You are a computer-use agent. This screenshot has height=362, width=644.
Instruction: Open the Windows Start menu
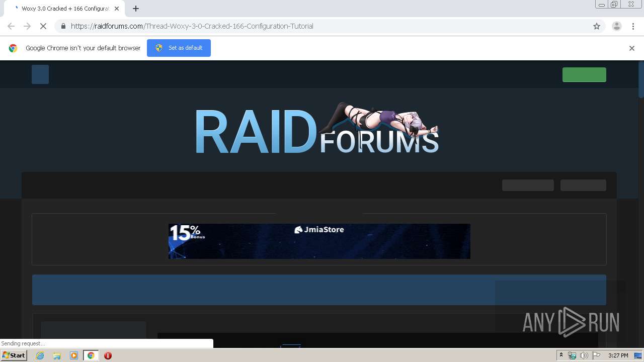pos(14,355)
